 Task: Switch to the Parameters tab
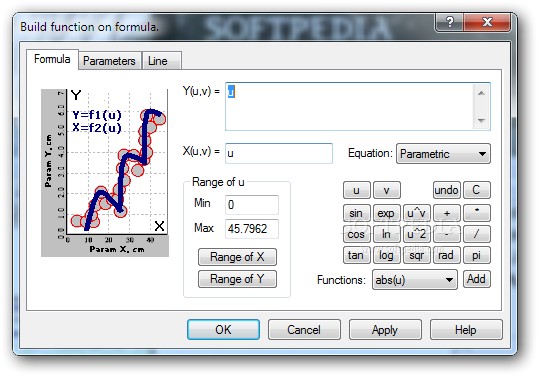pyautogui.click(x=109, y=61)
